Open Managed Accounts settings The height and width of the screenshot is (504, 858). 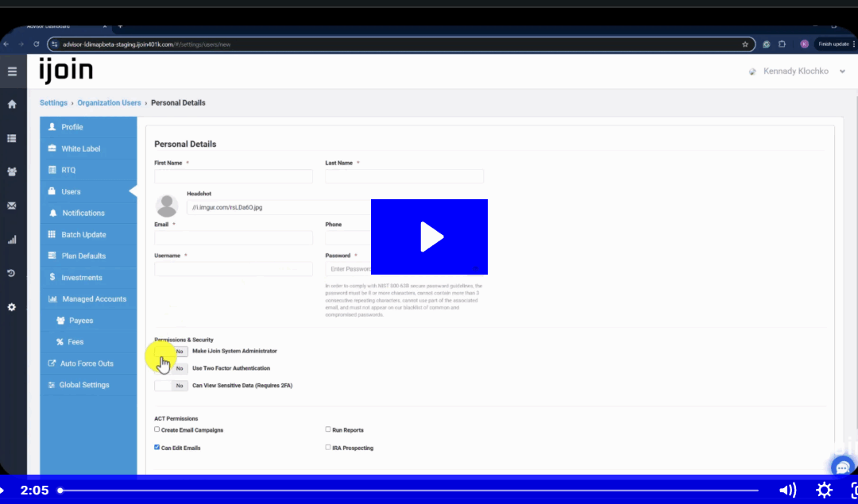click(x=89, y=299)
